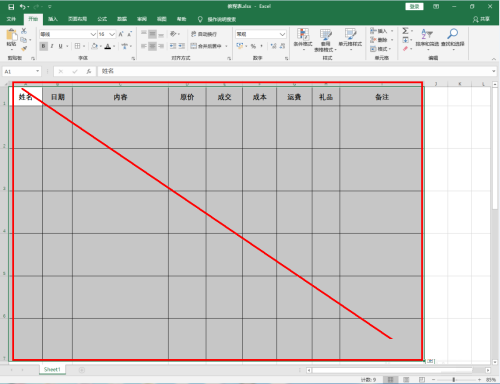Click the font color A icon

coord(108,46)
